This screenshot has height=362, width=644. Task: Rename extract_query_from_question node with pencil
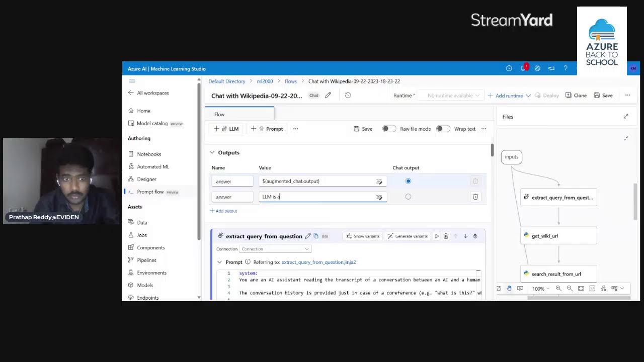coord(308,236)
